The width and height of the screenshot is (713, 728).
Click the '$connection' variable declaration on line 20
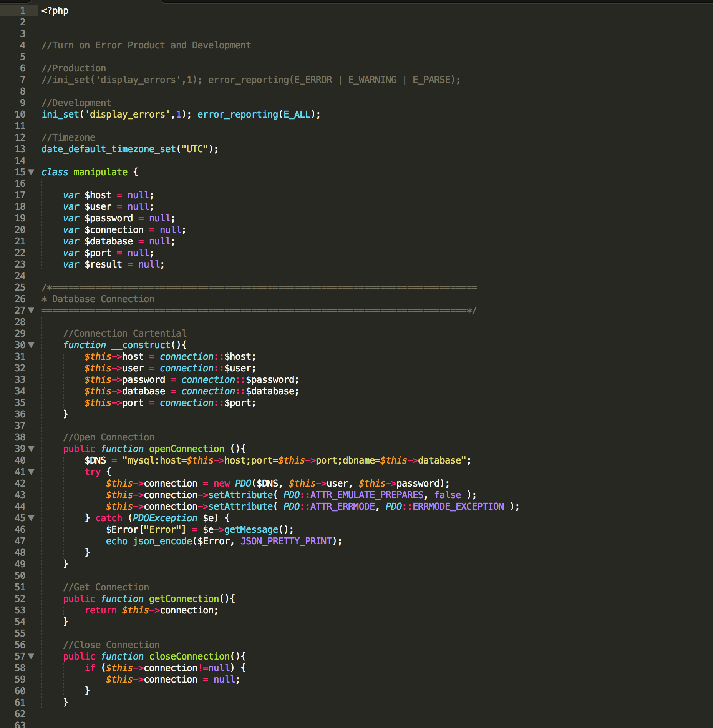pyautogui.click(x=114, y=230)
